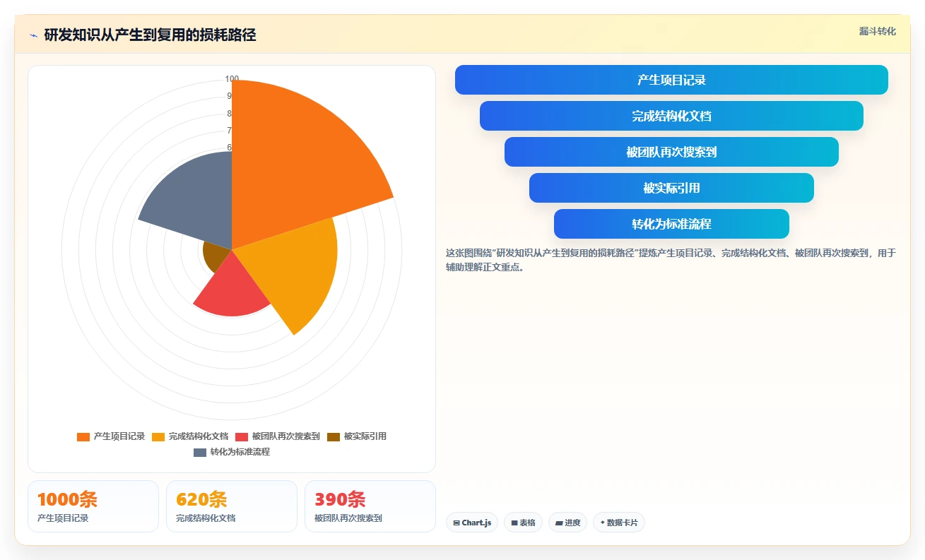Select the 被团队再次搜索到 funnel stage
The height and width of the screenshot is (560, 925).
coord(671,152)
